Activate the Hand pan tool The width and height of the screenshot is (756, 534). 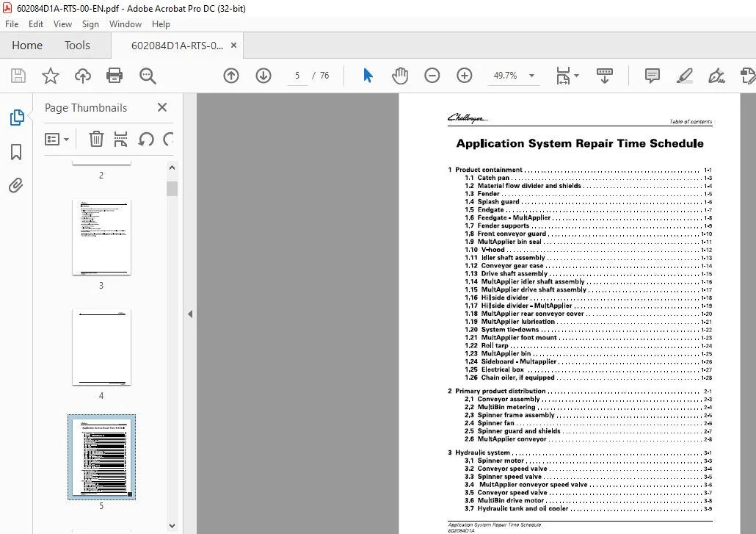tap(400, 76)
